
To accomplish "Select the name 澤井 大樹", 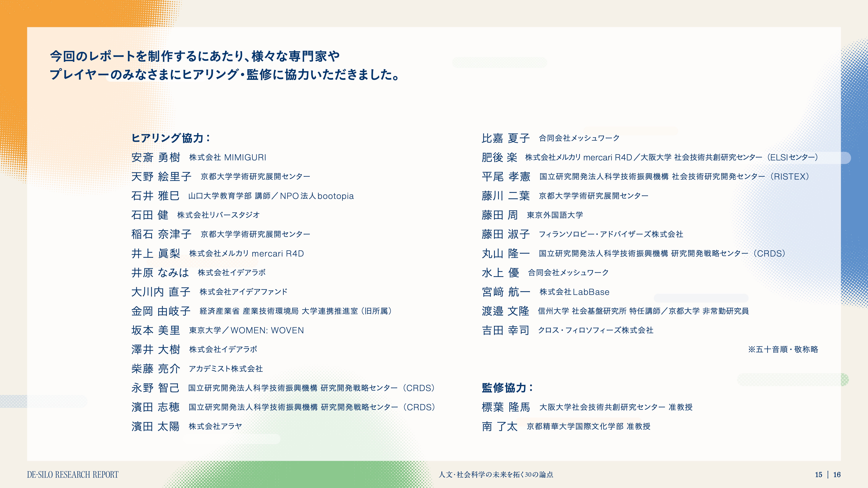I will (156, 349).
